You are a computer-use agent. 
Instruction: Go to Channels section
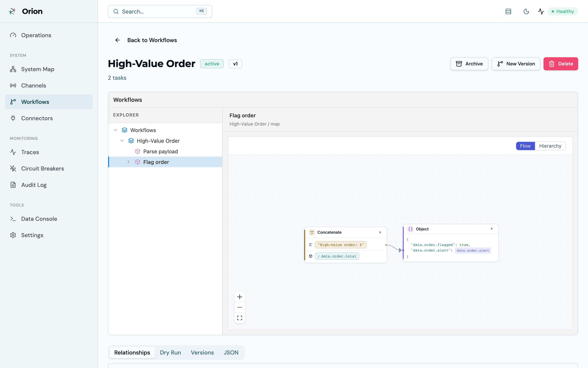click(49, 85)
